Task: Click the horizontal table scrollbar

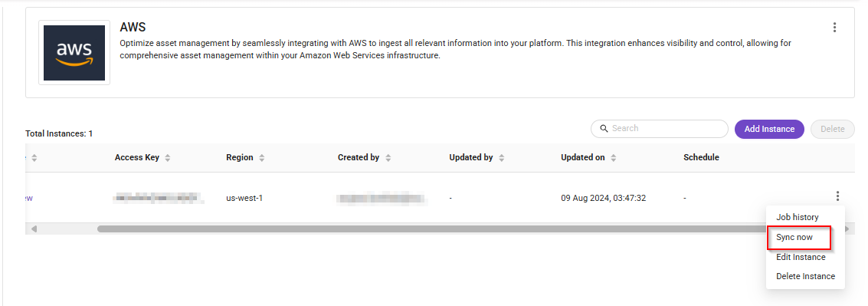Action: click(x=432, y=229)
